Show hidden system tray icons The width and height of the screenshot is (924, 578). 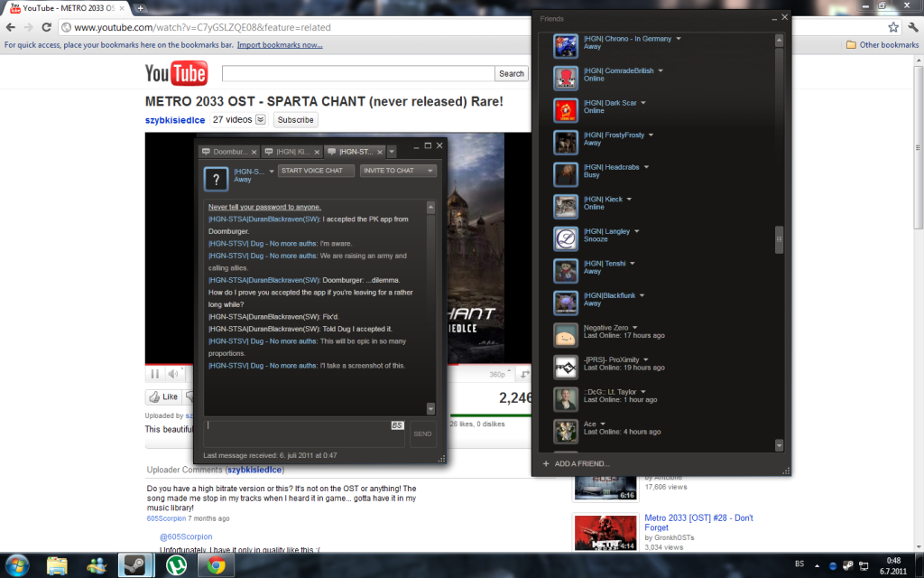click(x=817, y=565)
